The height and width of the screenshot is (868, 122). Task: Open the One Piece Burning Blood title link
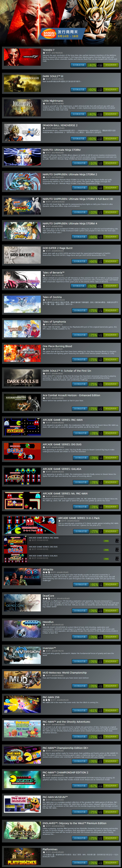[57, 346]
